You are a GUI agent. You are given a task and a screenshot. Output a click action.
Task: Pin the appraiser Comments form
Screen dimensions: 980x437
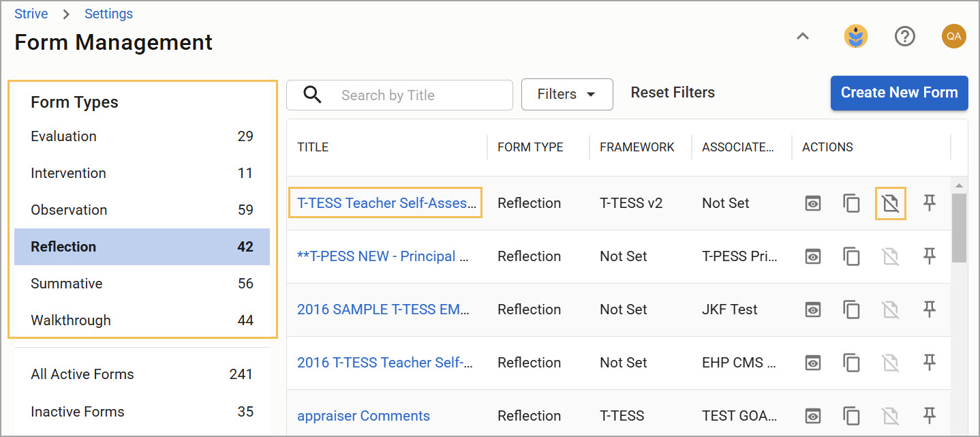coord(929,416)
